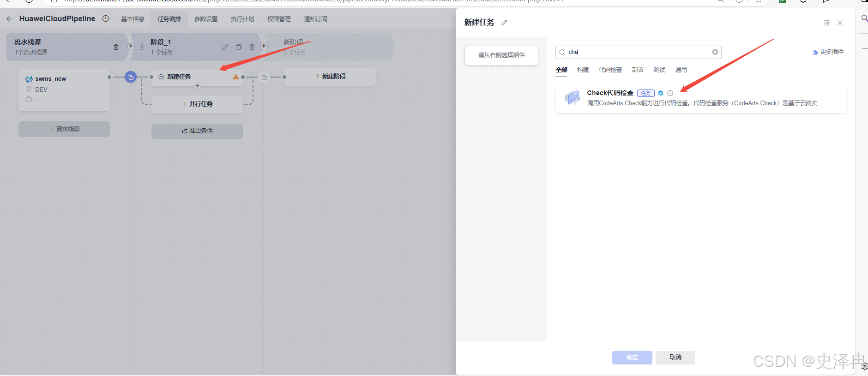868x376 pixels.
Task: Open the blue entry condition circle icon
Action: (131, 77)
